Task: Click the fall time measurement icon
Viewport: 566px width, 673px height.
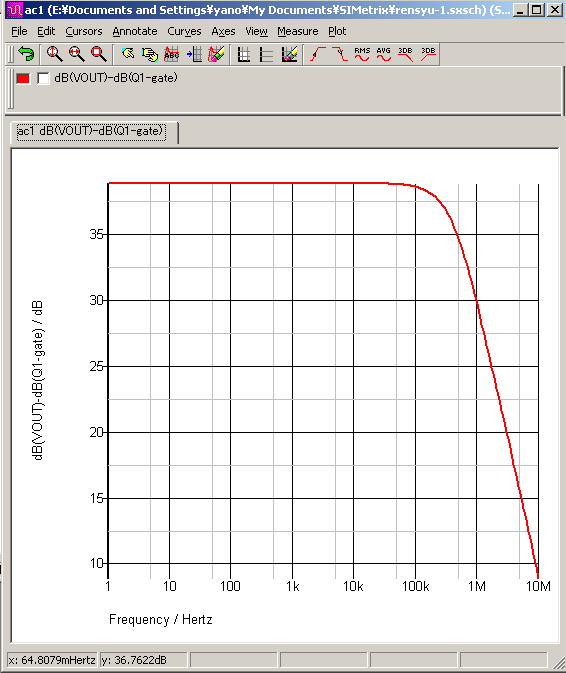Action: click(340, 55)
